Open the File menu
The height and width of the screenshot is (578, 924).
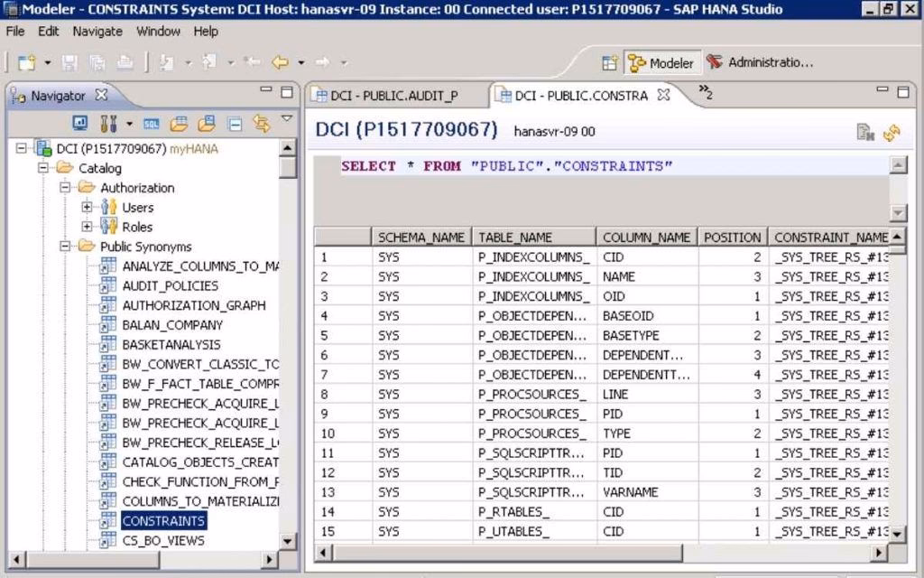tap(15, 32)
